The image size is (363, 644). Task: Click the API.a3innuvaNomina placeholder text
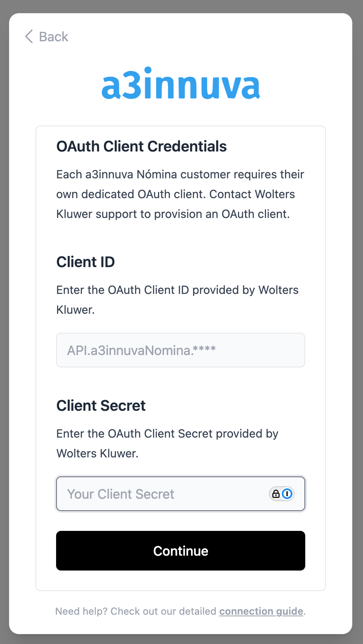tap(141, 350)
